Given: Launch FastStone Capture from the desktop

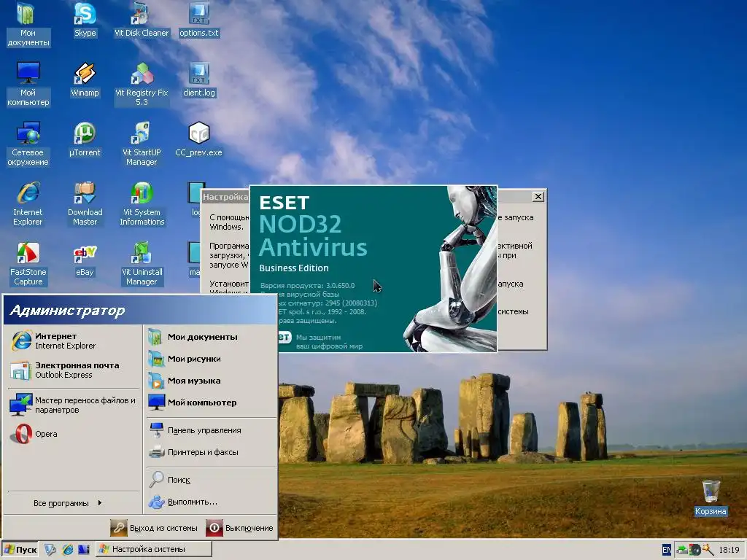Looking at the screenshot, I should [28, 264].
